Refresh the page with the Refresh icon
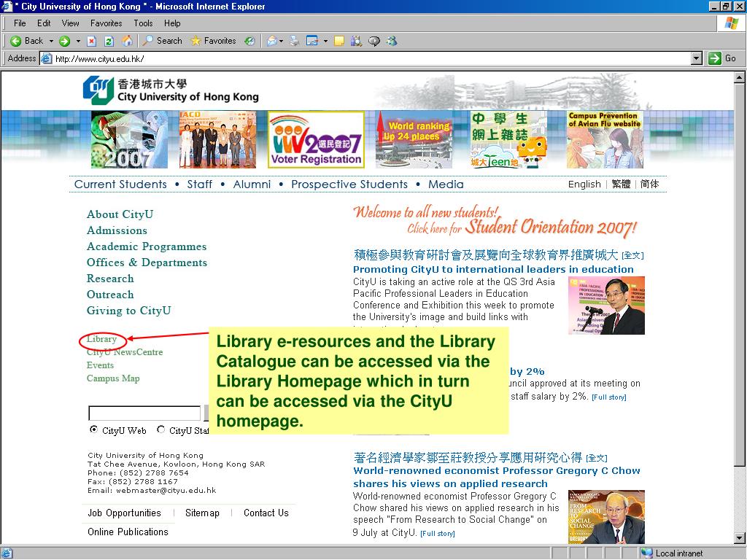 pos(109,42)
